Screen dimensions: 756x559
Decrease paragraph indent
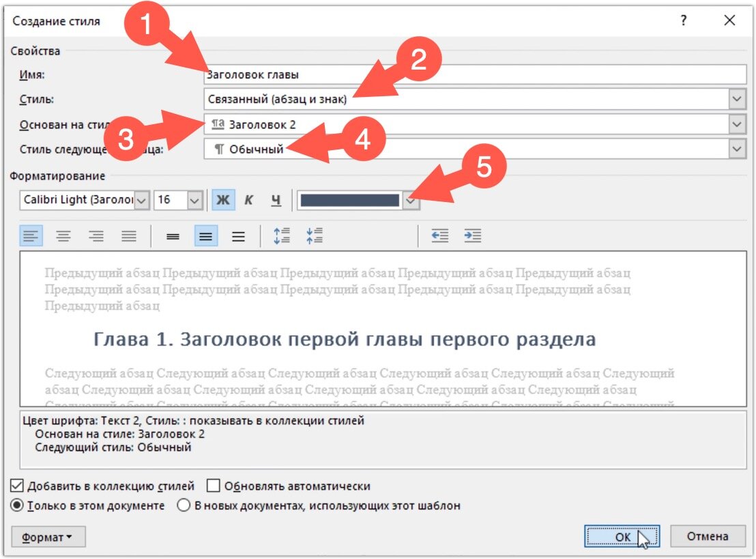coord(439,236)
